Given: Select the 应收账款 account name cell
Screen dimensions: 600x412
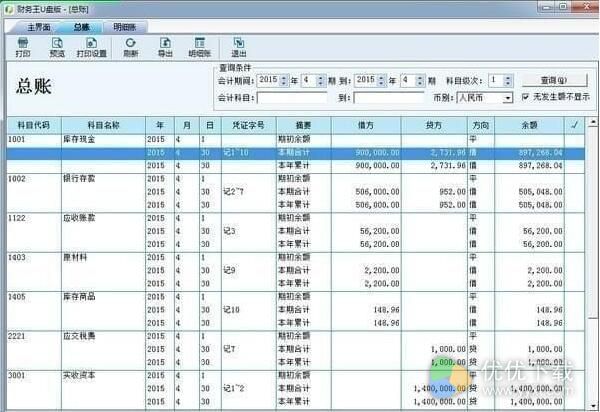Looking at the screenshot, I should click(103, 218).
